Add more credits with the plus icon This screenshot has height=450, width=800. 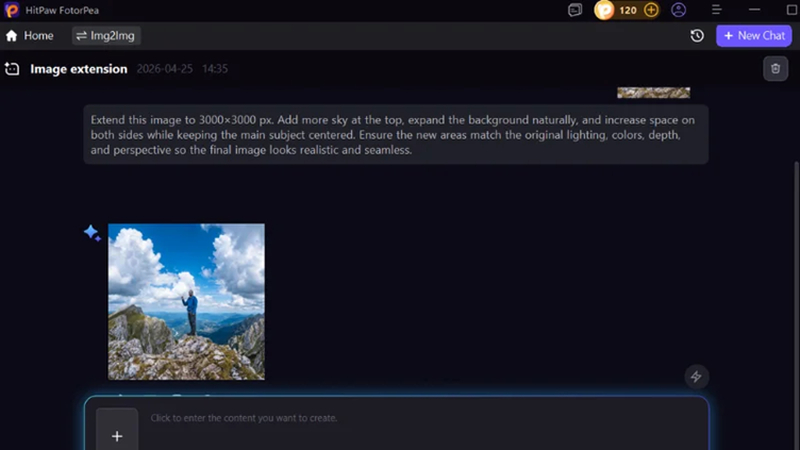651,10
